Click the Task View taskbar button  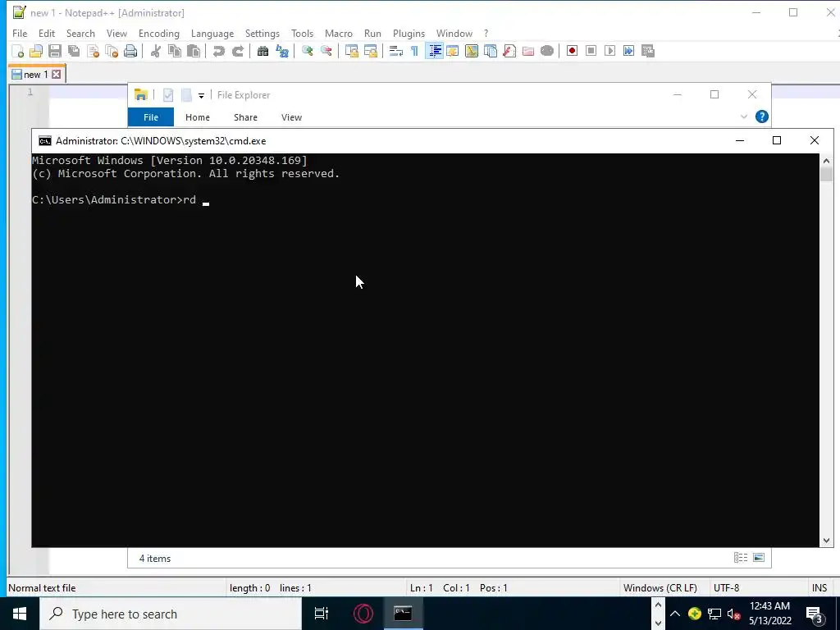pos(322,614)
